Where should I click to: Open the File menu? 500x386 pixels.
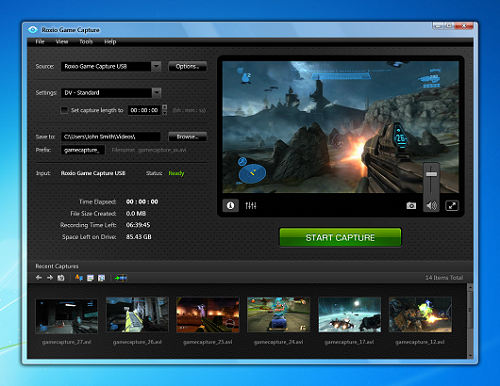point(40,42)
